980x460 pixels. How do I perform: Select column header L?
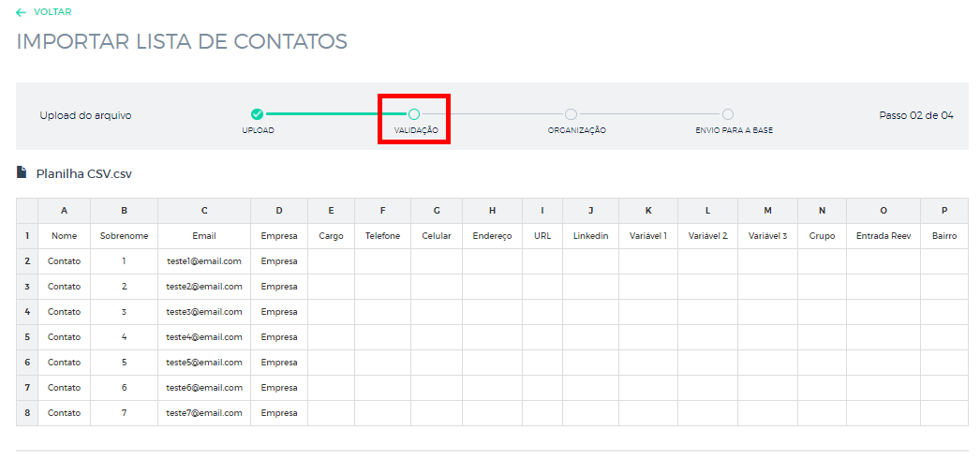coord(707,211)
